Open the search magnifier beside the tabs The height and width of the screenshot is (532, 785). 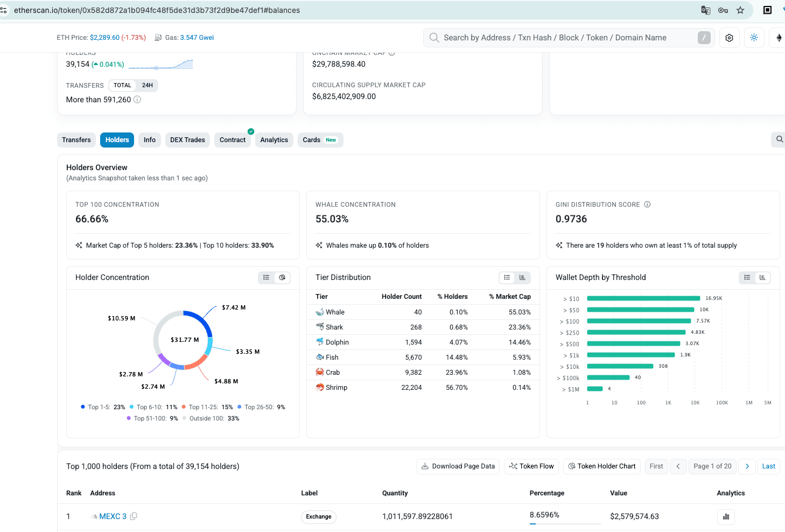[779, 139]
